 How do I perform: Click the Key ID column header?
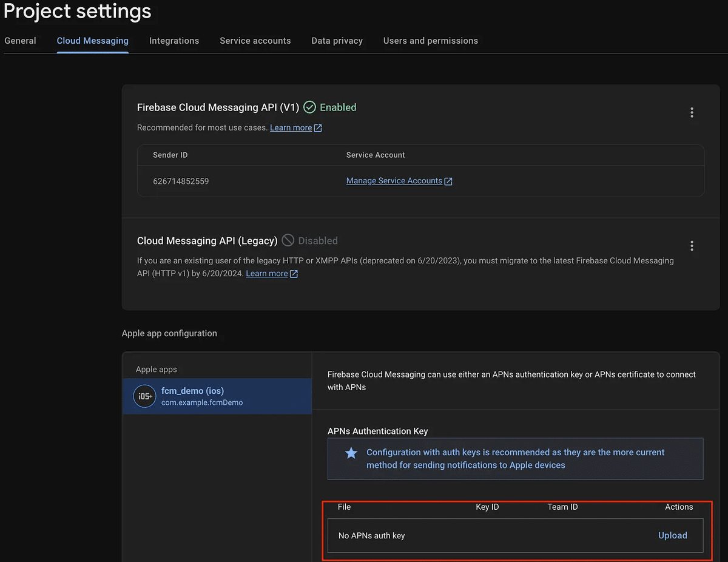(487, 507)
